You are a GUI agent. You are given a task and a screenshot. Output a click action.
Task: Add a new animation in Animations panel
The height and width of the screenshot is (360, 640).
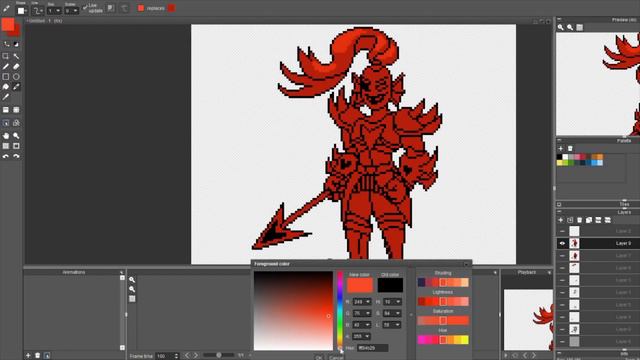[x=28, y=356]
